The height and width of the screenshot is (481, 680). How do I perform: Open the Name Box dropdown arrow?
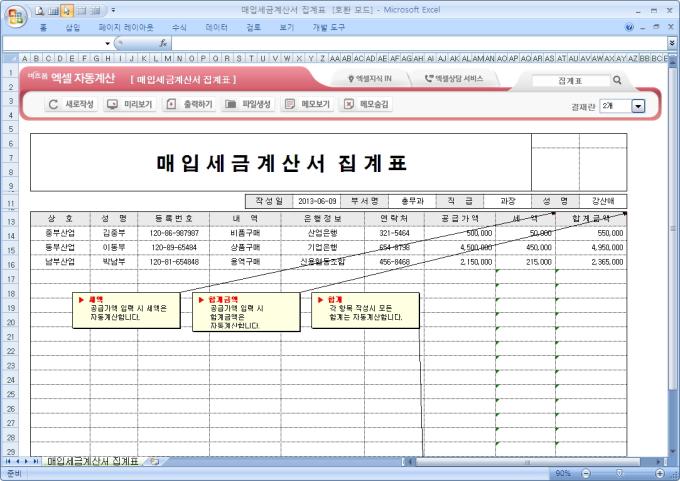107,44
